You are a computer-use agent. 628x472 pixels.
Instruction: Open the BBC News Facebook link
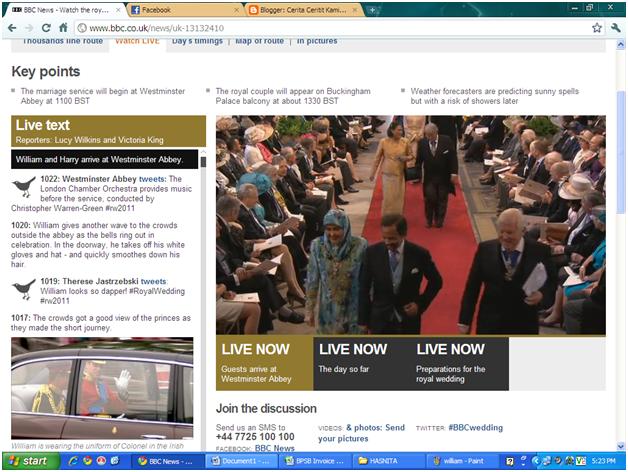[274, 448]
